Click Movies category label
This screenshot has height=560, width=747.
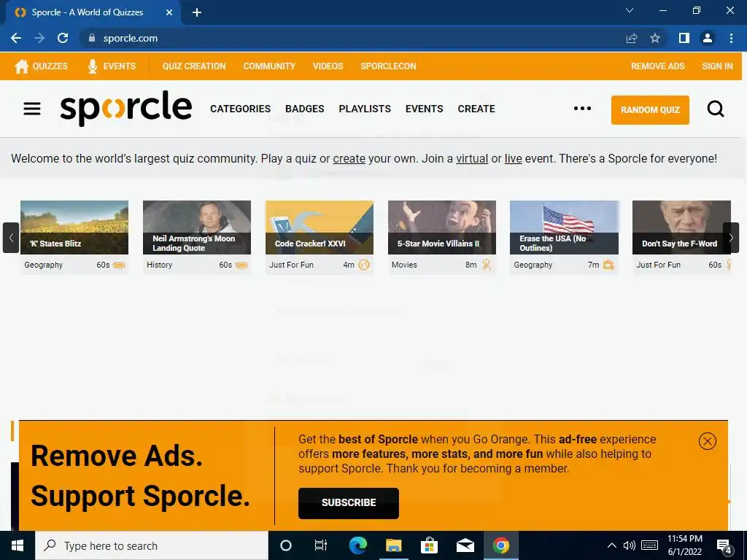[x=404, y=265]
